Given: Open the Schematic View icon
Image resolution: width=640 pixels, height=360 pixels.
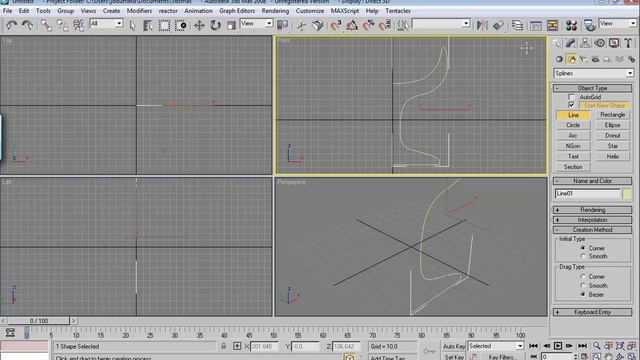Looking at the screenshot, I should [552, 25].
